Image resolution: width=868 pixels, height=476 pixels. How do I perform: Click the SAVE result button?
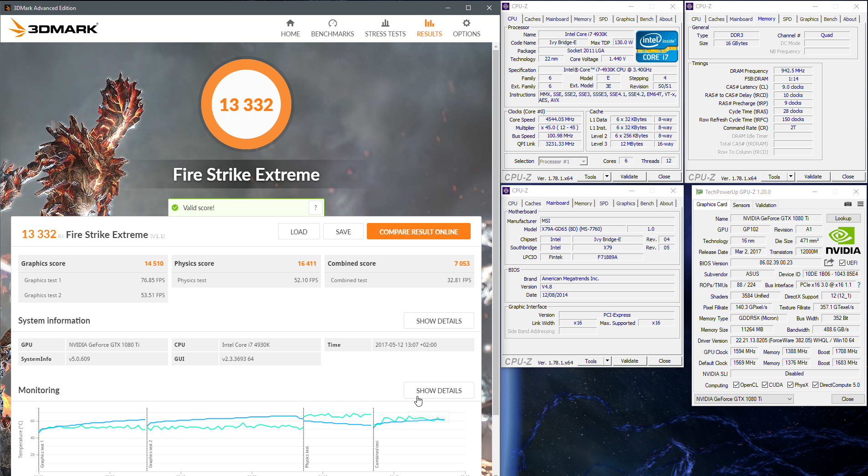coord(343,232)
